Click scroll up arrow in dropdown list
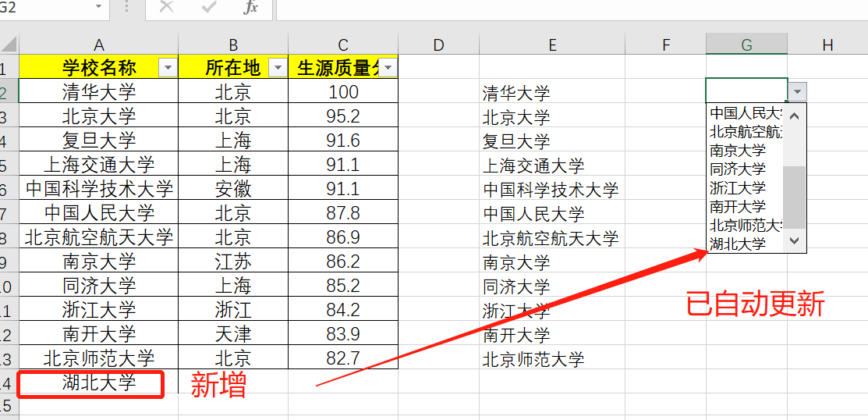 pos(795,116)
